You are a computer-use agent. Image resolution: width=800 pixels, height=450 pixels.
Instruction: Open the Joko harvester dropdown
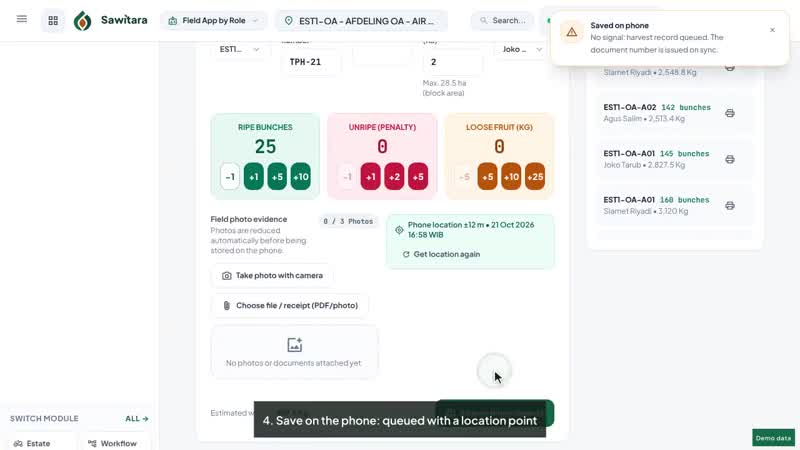522,49
